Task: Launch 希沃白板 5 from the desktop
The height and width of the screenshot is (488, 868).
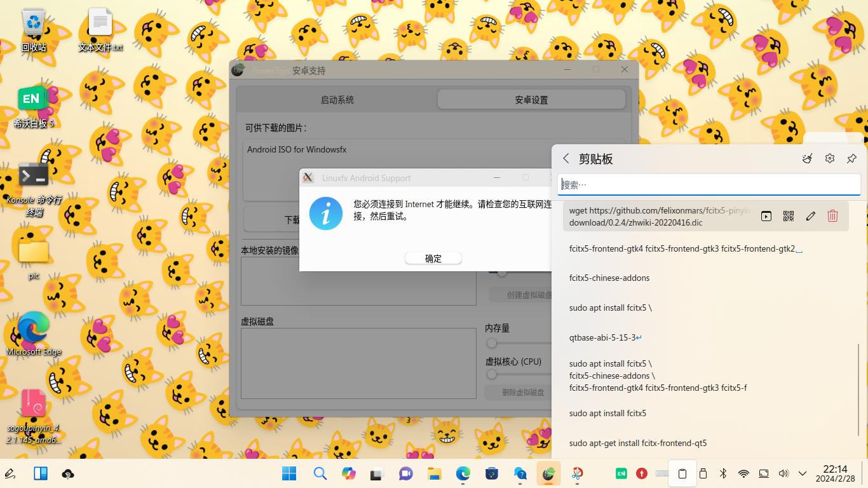Action: [x=34, y=107]
